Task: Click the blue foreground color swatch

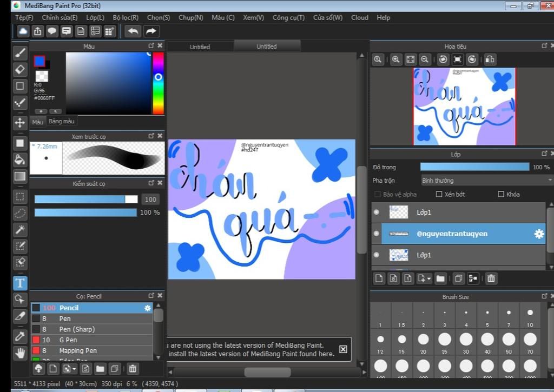Action: [x=39, y=62]
